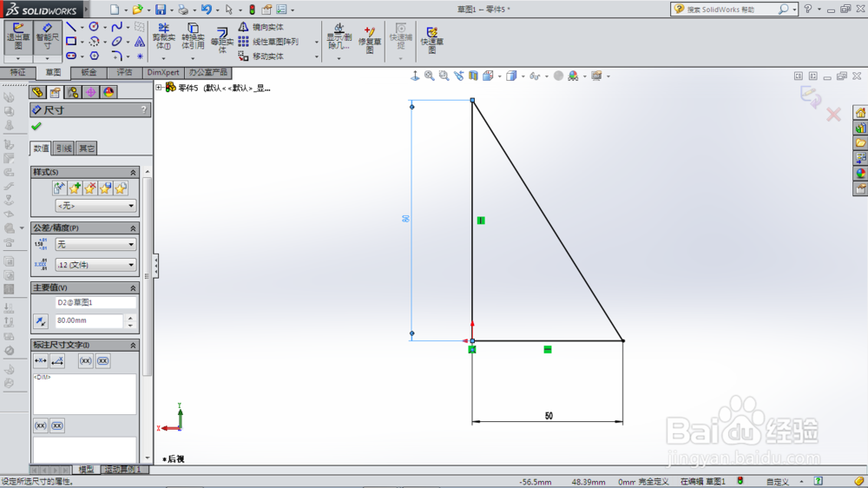Image resolution: width=868 pixels, height=488 pixels.
Task: Collapse the 公差/精度(P) section
Action: click(x=133, y=228)
